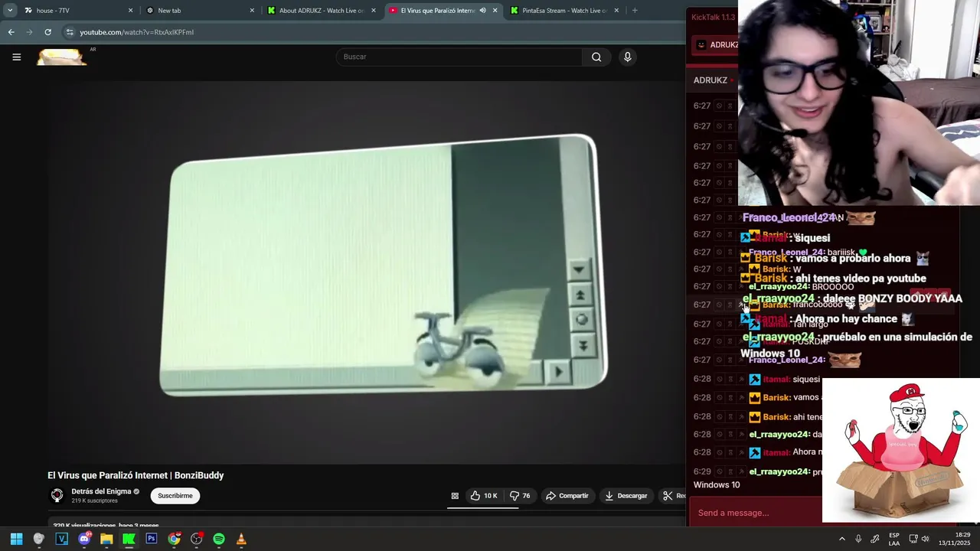Screen dimensions: 980x551
Task: Close the house - 7TV tab
Action: point(130,11)
